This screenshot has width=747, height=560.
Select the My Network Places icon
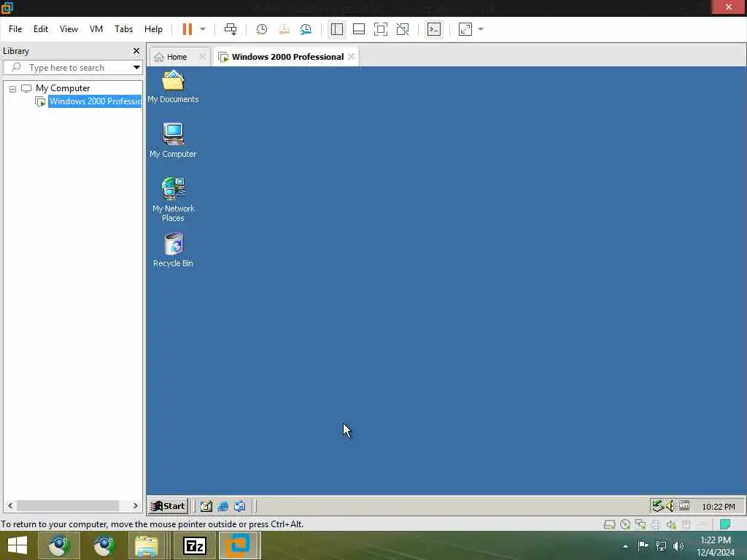173,200
